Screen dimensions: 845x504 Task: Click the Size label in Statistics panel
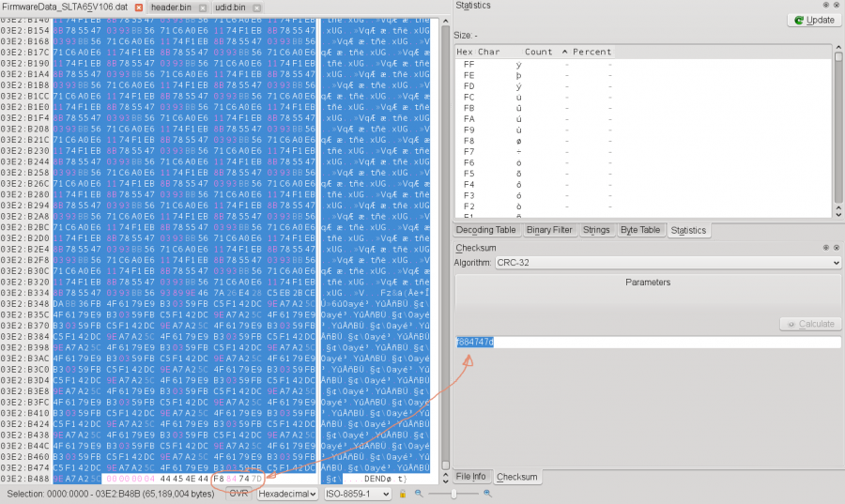[466, 35]
